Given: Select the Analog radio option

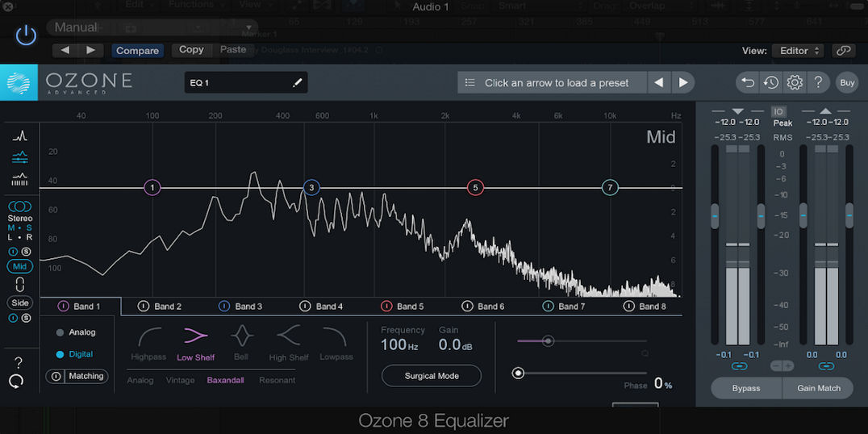Looking at the screenshot, I should 61,332.
